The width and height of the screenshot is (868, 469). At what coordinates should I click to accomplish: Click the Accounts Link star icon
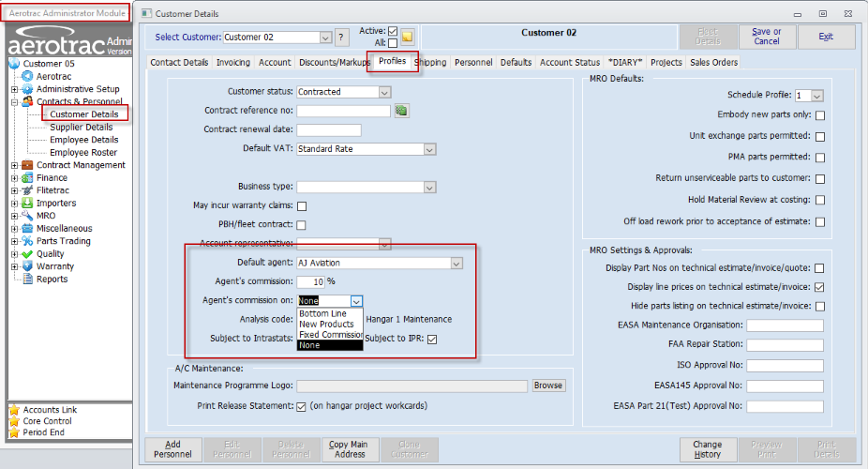click(14, 410)
